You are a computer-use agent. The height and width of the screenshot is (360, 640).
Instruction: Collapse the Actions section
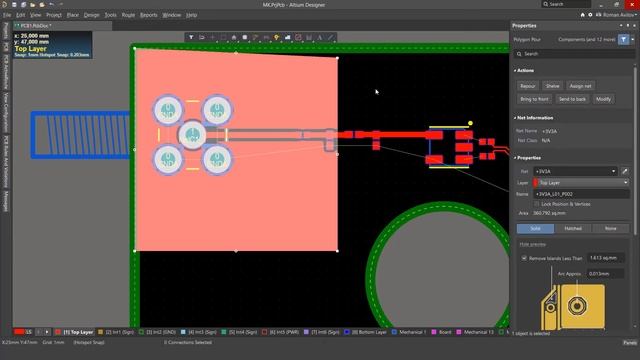[x=515, y=71]
